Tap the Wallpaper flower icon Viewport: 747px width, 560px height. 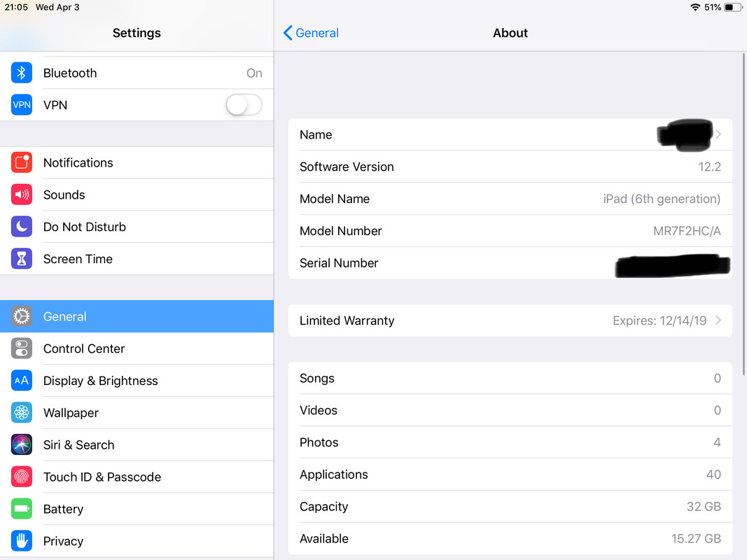point(22,412)
